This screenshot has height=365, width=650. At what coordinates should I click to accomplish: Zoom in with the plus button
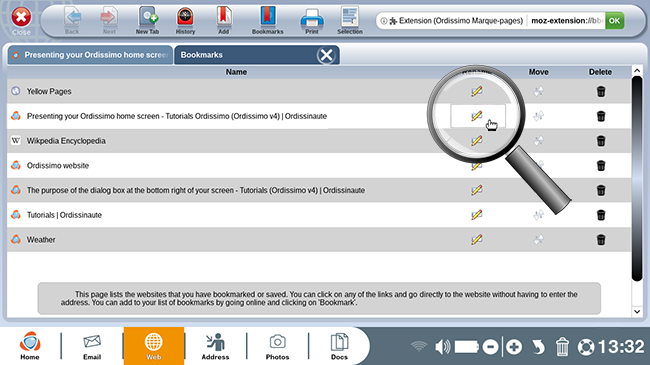514,347
